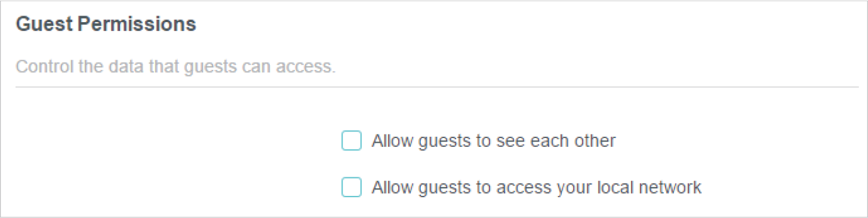Image resolution: width=868 pixels, height=218 pixels.
Task: Click the 'Allow guests to access your local network' label
Action: point(537,188)
